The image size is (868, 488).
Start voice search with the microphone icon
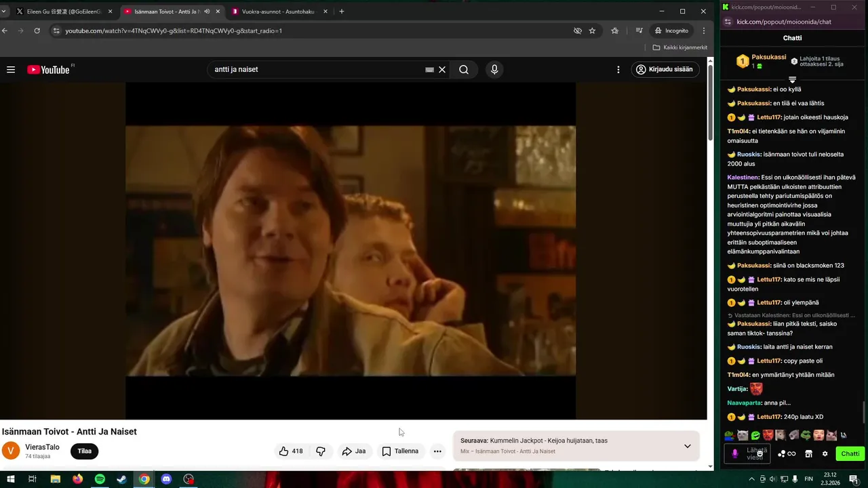click(x=494, y=69)
